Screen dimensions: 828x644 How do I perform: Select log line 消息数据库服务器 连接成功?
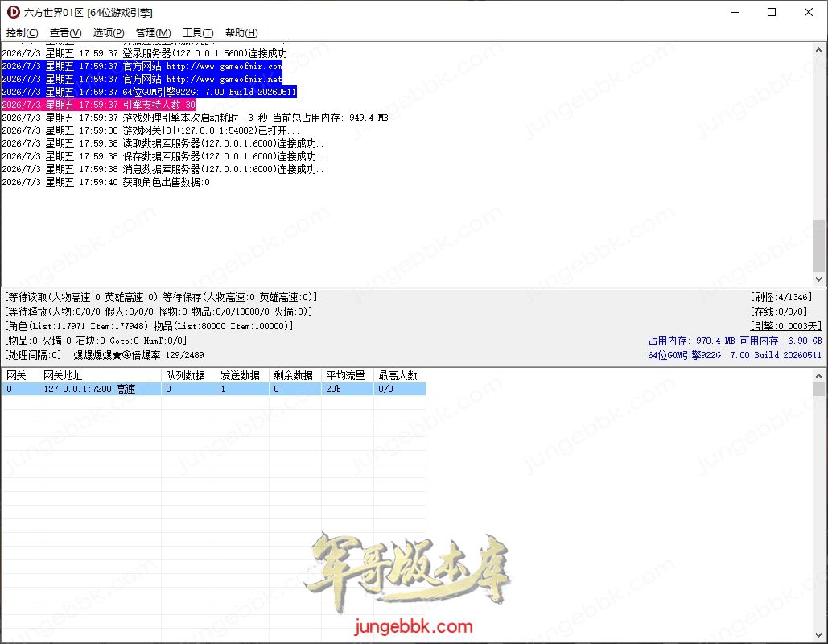(x=165, y=169)
